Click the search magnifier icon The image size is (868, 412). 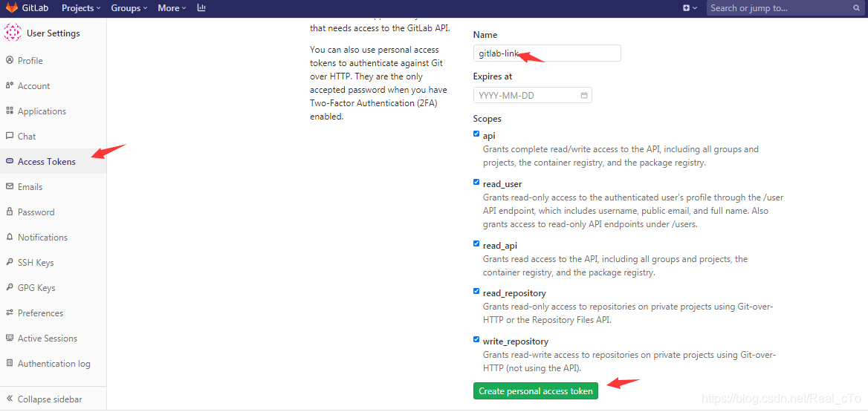pos(855,8)
